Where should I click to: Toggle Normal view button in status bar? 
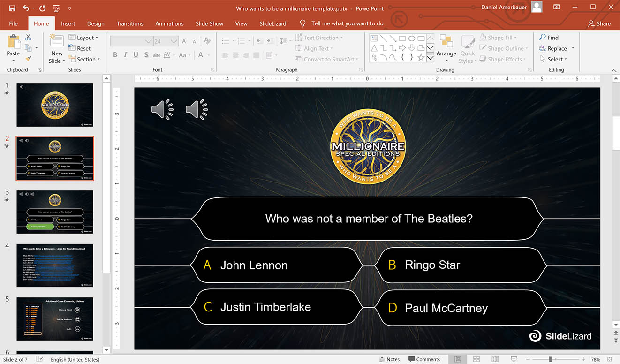[457, 359]
